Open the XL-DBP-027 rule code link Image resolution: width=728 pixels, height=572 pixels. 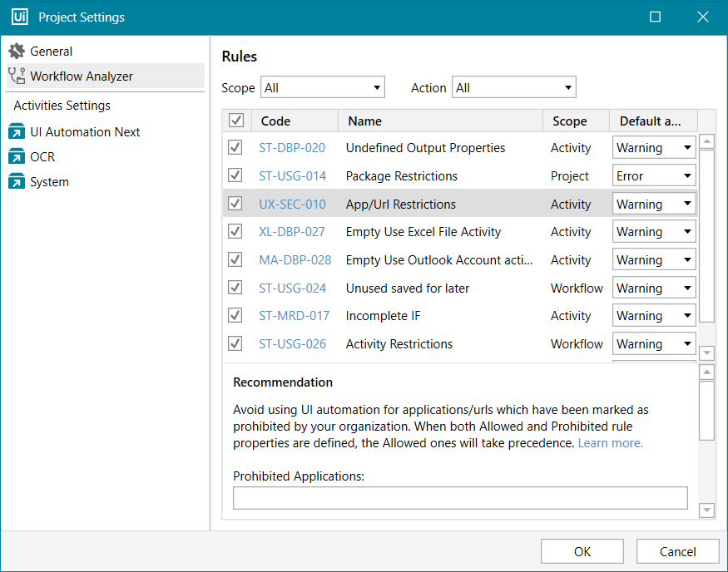point(292,231)
